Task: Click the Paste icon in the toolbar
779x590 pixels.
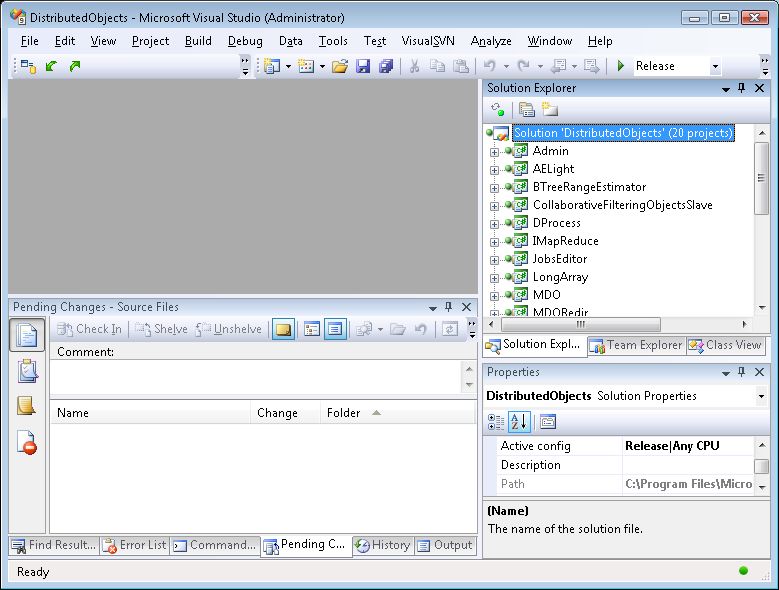Action: click(x=461, y=66)
